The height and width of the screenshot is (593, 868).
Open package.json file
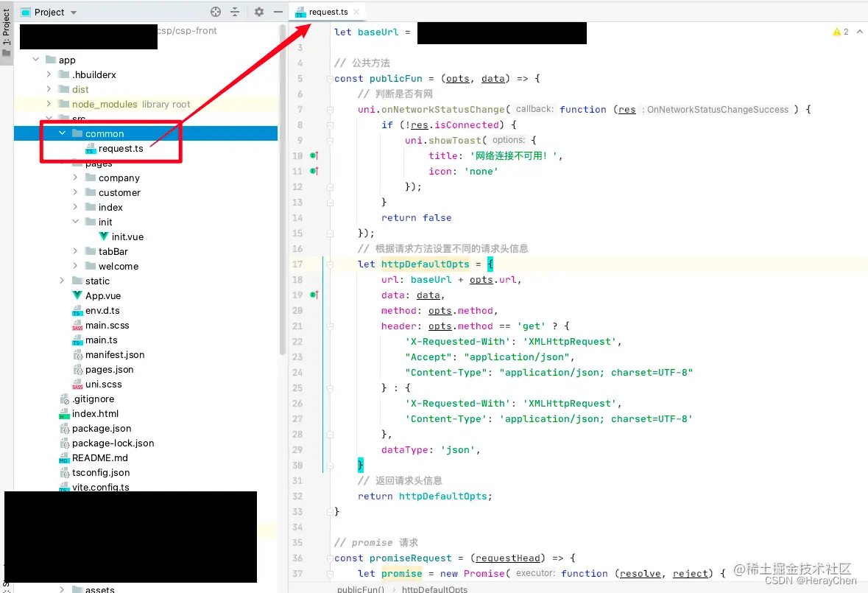pos(102,429)
